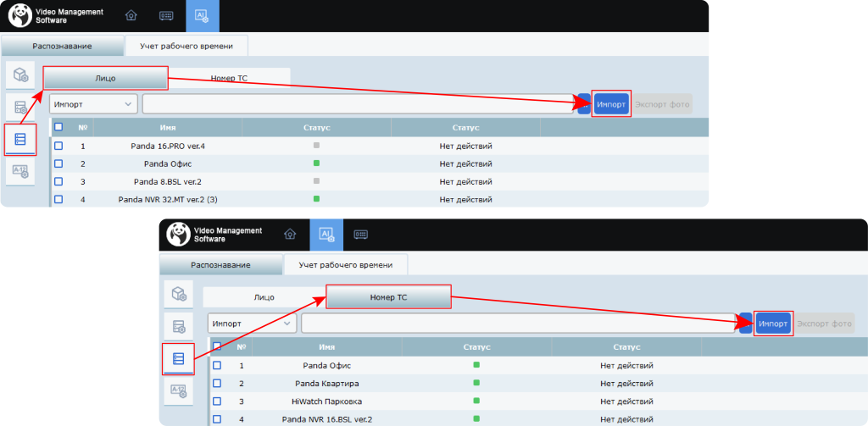Click the Home icon in the upper window
This screenshot has height=426, width=868.
(x=131, y=16)
